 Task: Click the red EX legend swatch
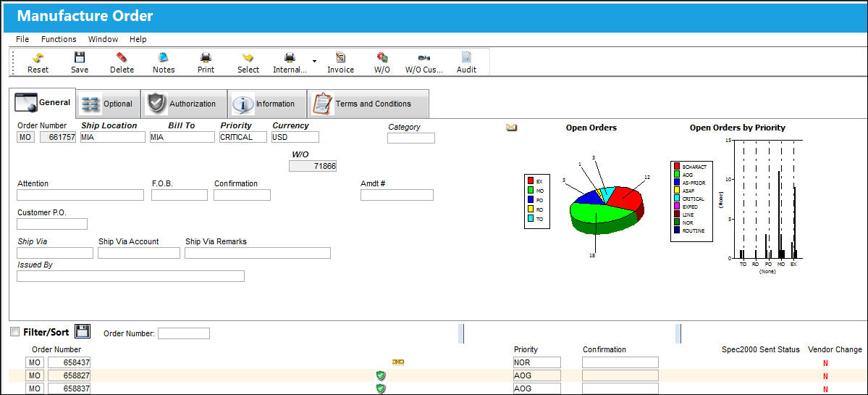pyautogui.click(x=531, y=181)
